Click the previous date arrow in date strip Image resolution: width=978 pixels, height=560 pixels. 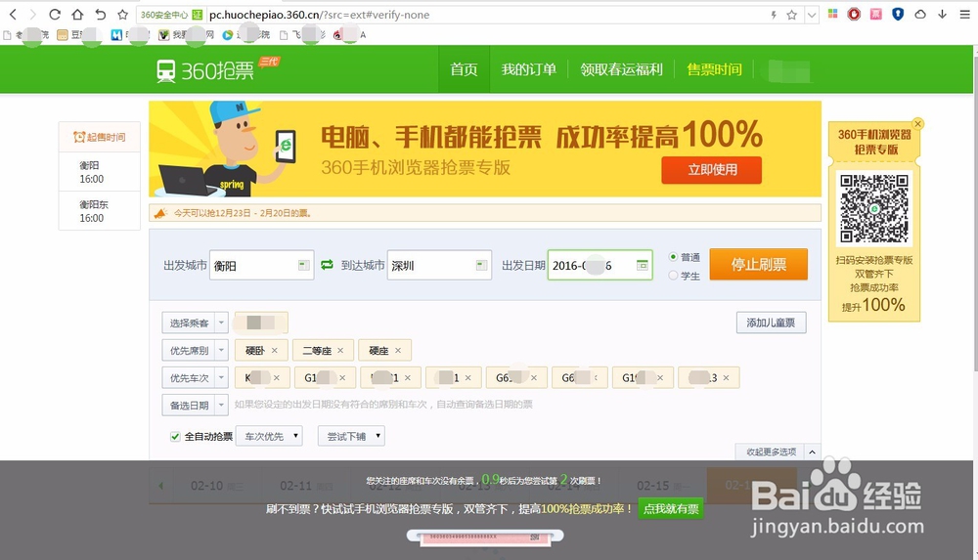tap(161, 485)
